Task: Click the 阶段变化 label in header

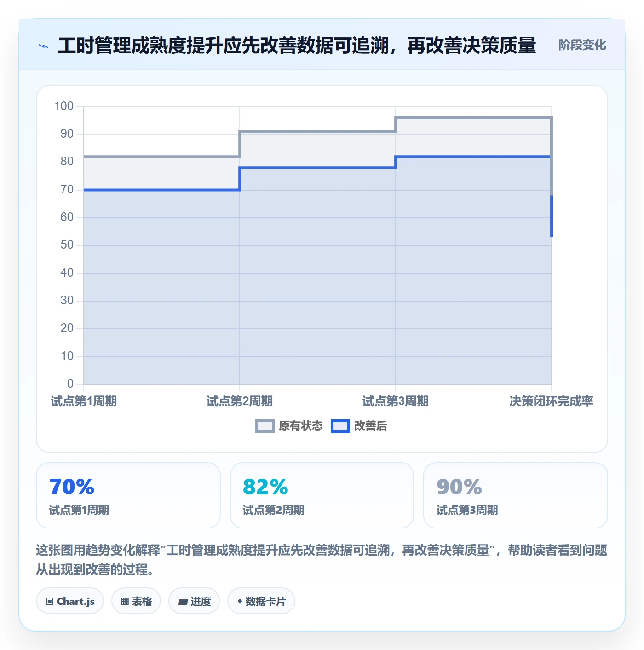Action: (x=582, y=45)
